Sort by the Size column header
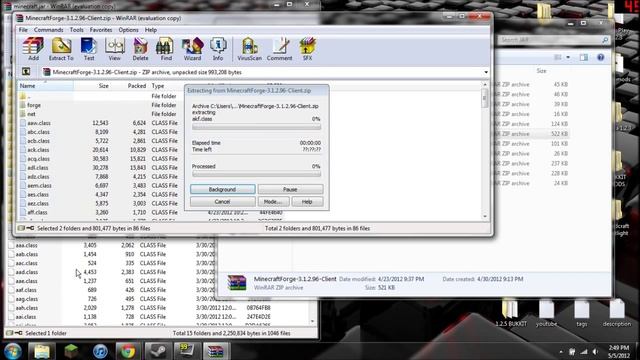 (92, 86)
